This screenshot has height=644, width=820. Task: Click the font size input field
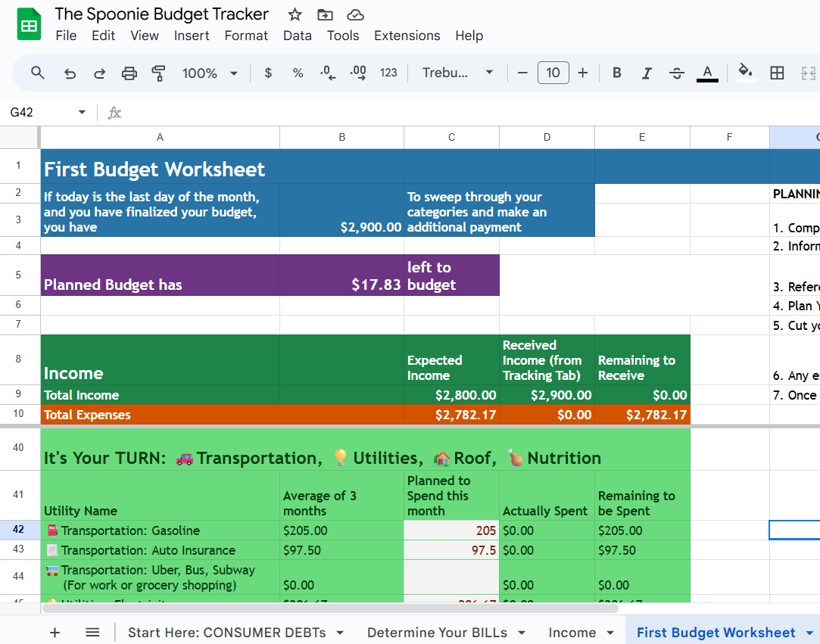pyautogui.click(x=553, y=73)
